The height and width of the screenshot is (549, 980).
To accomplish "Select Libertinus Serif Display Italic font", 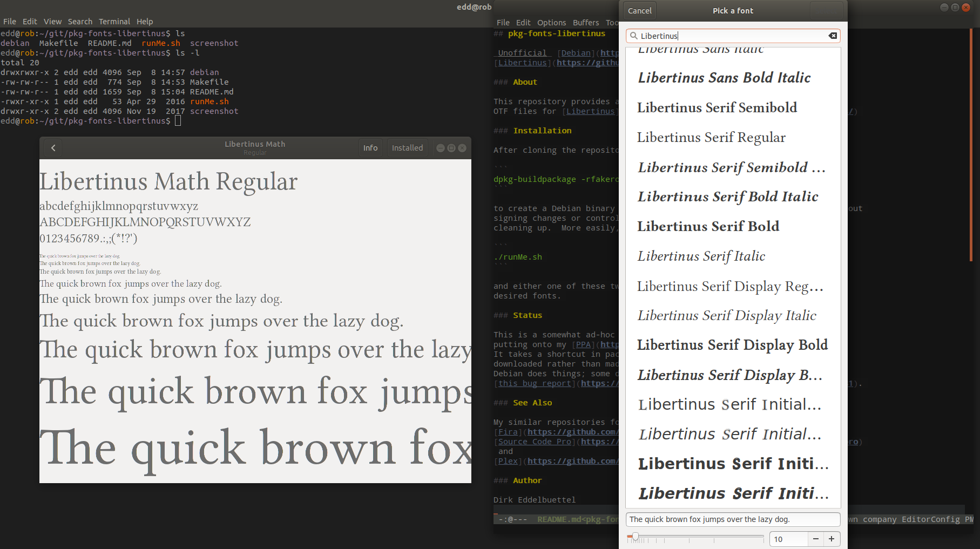I will [733, 315].
